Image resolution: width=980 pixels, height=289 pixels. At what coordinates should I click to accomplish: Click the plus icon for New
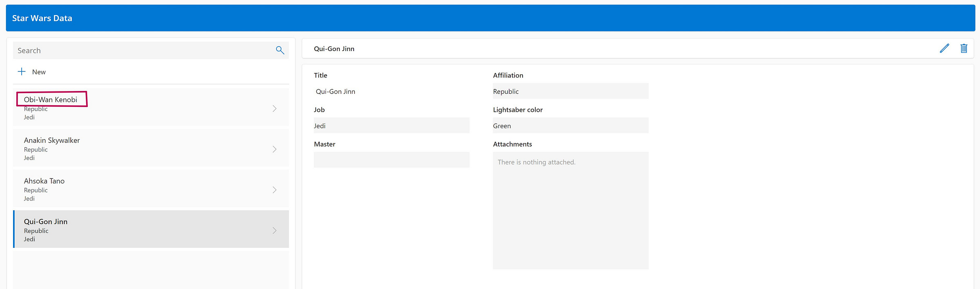(x=22, y=71)
